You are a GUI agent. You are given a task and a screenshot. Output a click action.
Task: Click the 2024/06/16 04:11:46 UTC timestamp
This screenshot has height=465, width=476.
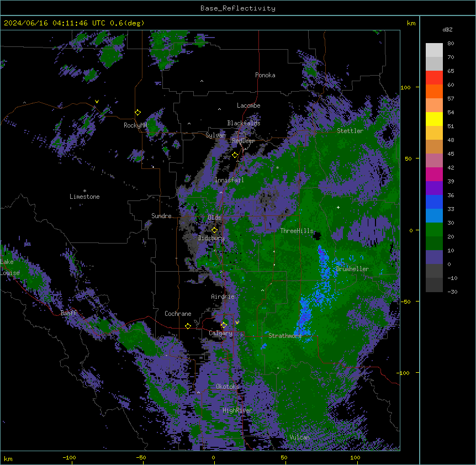tap(55, 23)
